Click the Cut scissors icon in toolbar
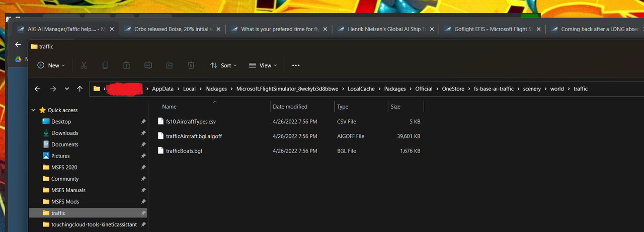The width and height of the screenshot is (644, 232). [x=84, y=65]
